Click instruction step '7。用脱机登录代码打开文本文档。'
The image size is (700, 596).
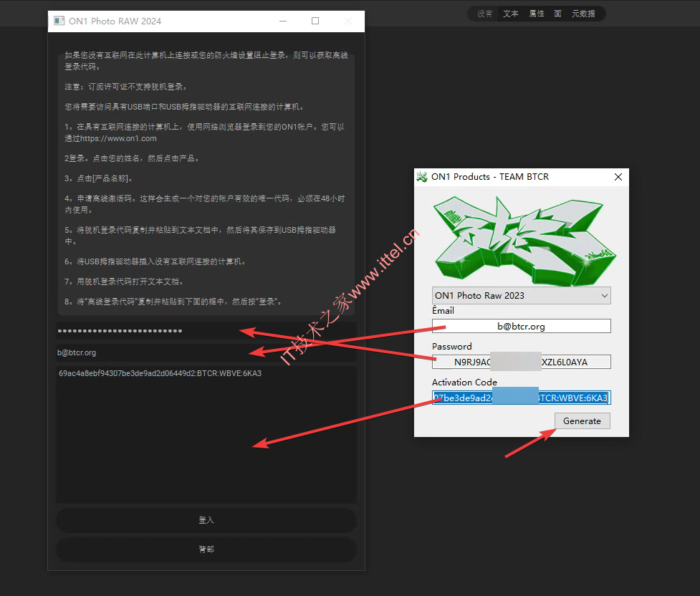(x=124, y=282)
